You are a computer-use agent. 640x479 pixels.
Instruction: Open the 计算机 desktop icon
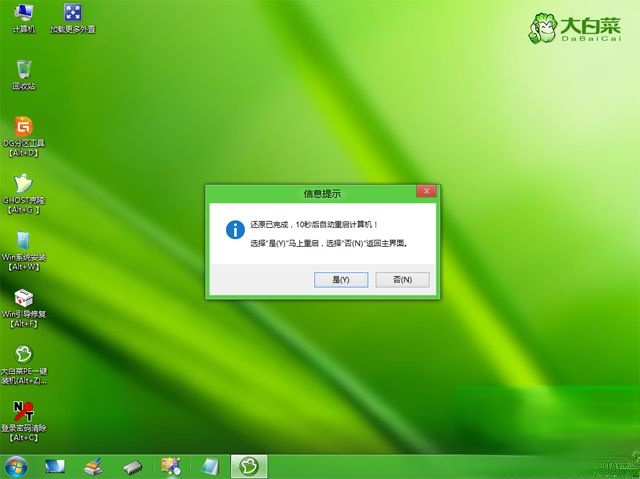[24, 18]
